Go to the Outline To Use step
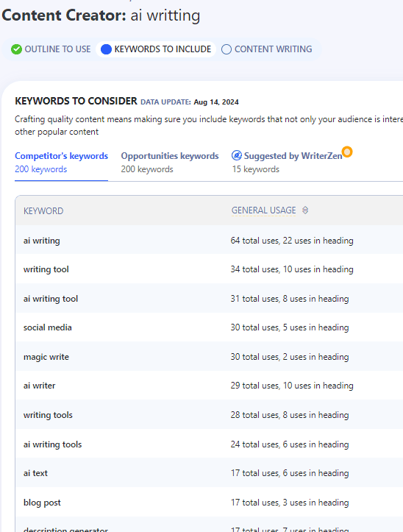The height and width of the screenshot is (532, 403). tap(51, 49)
